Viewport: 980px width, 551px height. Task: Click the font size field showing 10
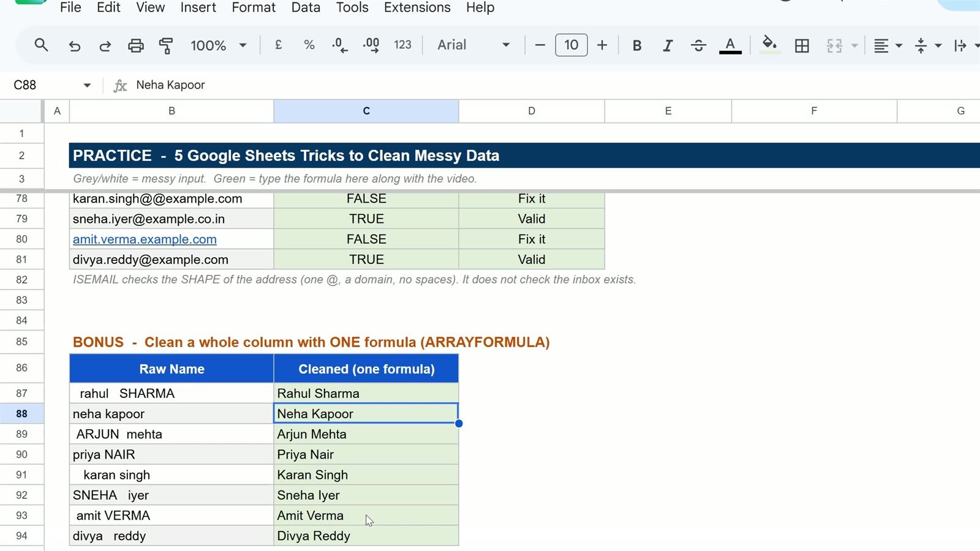pos(571,45)
